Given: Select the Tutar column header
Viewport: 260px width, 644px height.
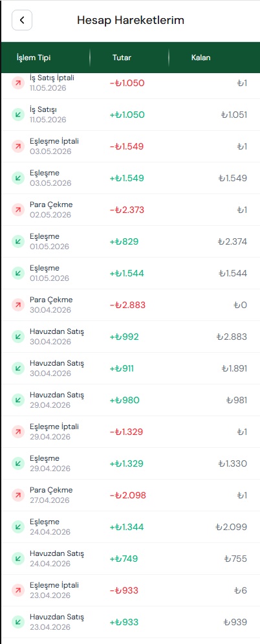Looking at the screenshot, I should [x=122, y=58].
